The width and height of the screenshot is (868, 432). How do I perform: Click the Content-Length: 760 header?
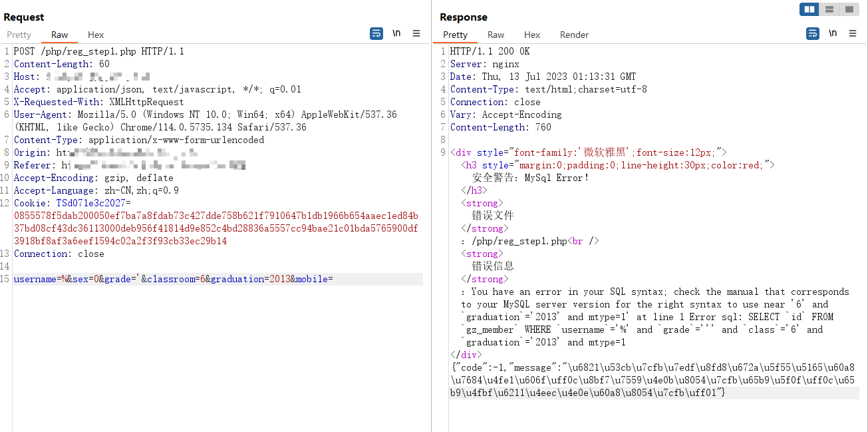pos(501,127)
